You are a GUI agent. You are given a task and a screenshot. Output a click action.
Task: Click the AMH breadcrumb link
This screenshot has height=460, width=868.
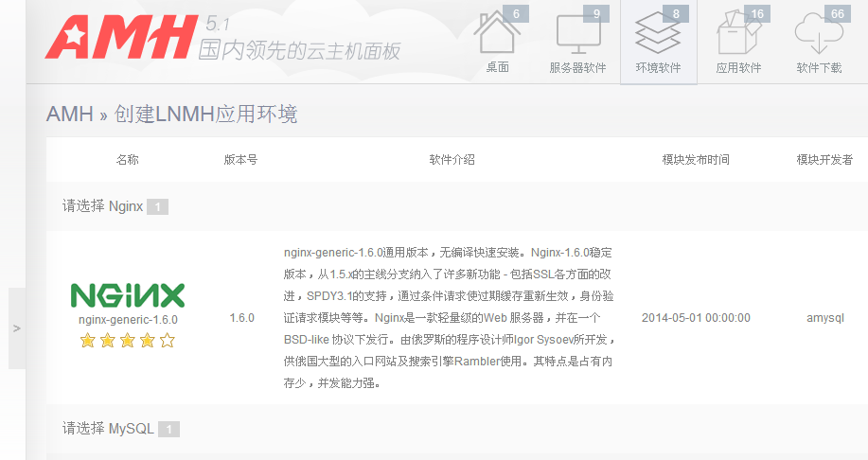pyautogui.click(x=69, y=115)
